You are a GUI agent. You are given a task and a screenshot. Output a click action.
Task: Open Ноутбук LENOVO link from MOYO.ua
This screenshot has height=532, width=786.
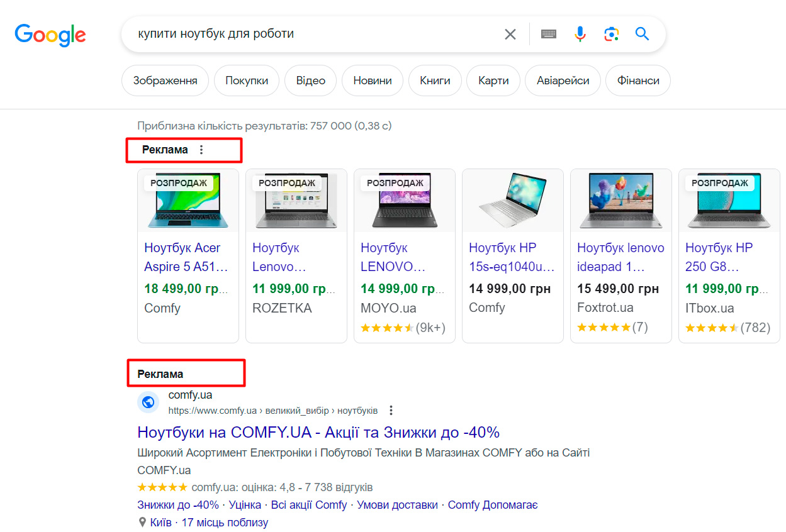(x=393, y=257)
